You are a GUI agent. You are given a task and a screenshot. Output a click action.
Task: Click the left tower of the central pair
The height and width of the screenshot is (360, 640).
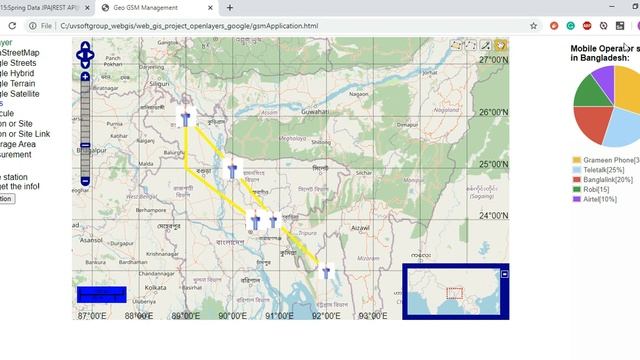tap(255, 222)
